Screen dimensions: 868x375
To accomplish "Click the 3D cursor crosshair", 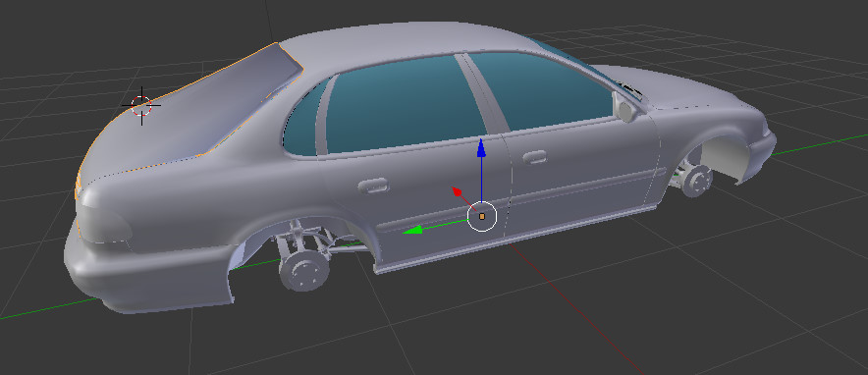I will tap(141, 105).
